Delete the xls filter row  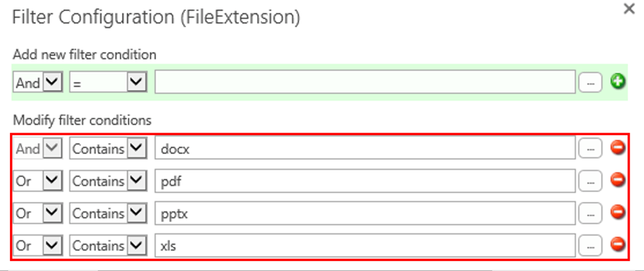(x=618, y=245)
